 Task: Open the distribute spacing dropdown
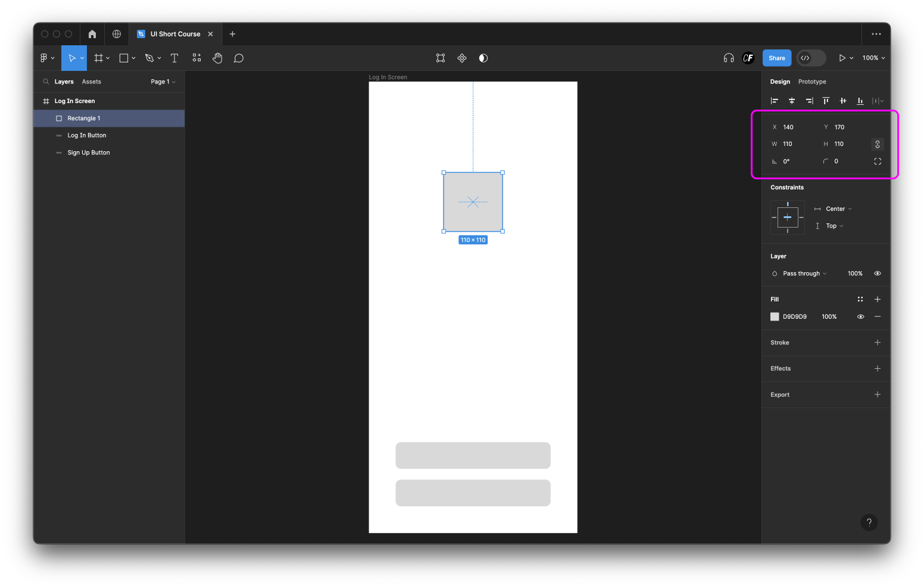pos(878,101)
